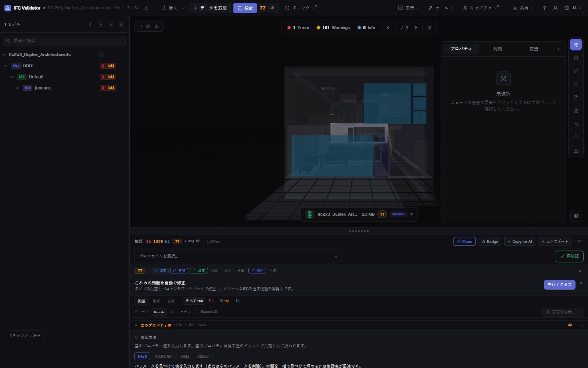Activate the focus selection icon in right sidebar
Image resolution: width=588 pixels, height=368 pixels.
(x=576, y=85)
